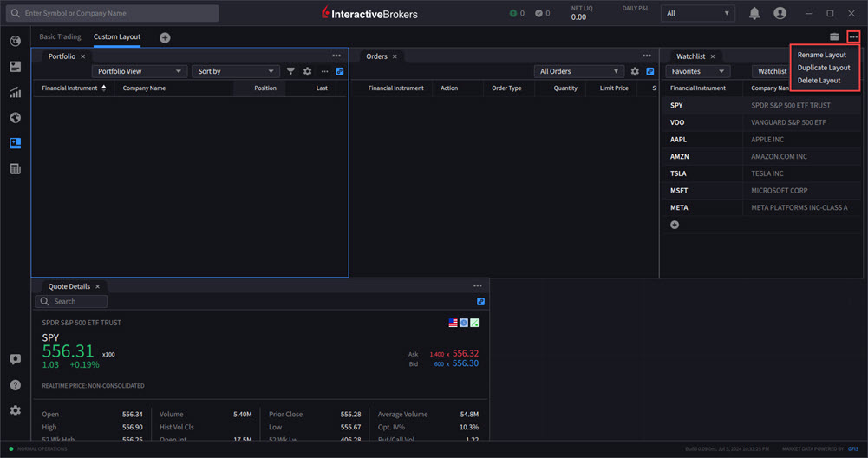Click the Order Type column header
This screenshot has height=458, width=868.
506,88
